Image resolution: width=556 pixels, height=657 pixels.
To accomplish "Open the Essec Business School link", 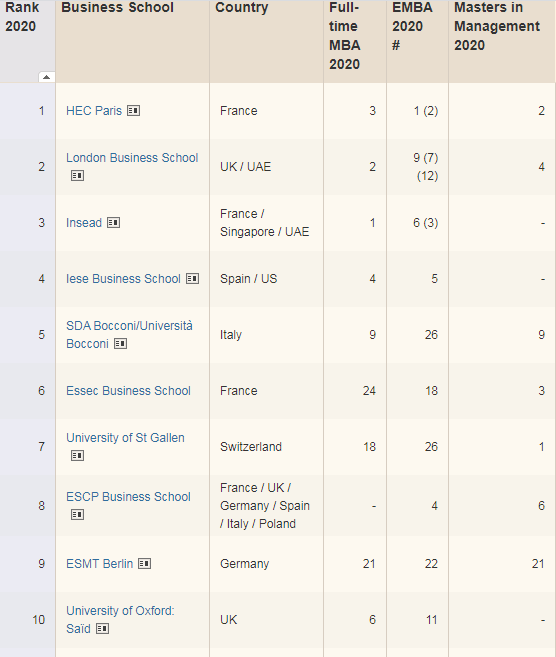I will (128, 391).
